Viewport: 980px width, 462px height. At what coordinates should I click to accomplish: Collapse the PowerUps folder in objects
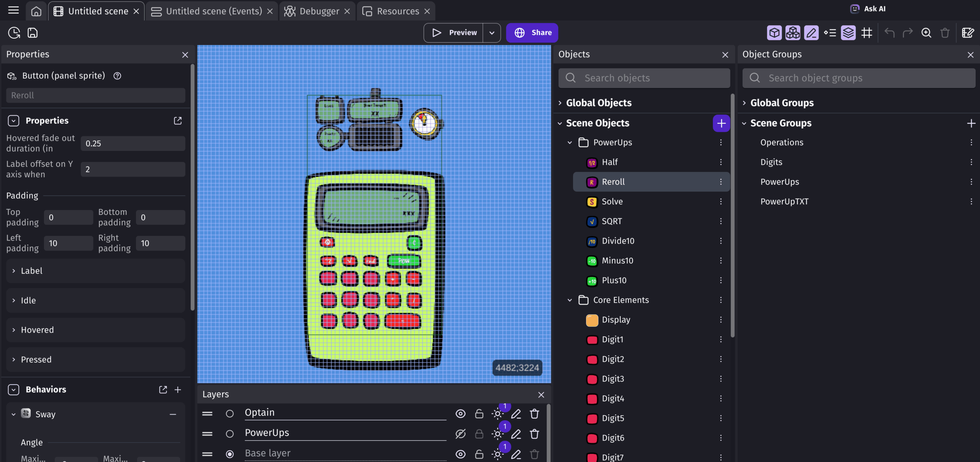click(x=570, y=143)
